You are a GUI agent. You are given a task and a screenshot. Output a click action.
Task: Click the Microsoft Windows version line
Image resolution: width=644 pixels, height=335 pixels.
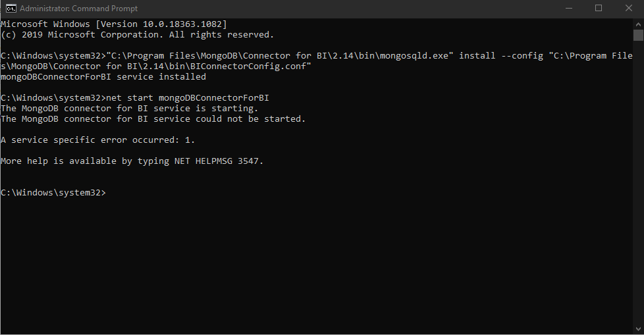(x=113, y=24)
